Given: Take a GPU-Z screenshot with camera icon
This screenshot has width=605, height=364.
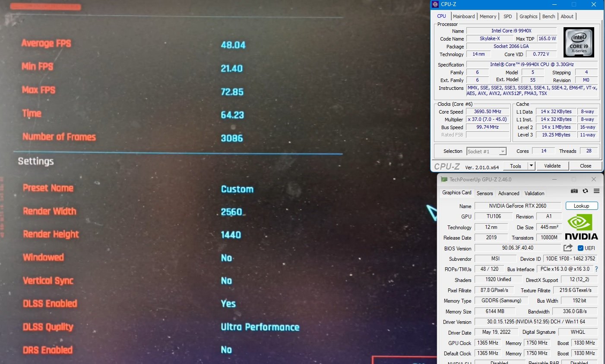Looking at the screenshot, I should pos(574,191).
